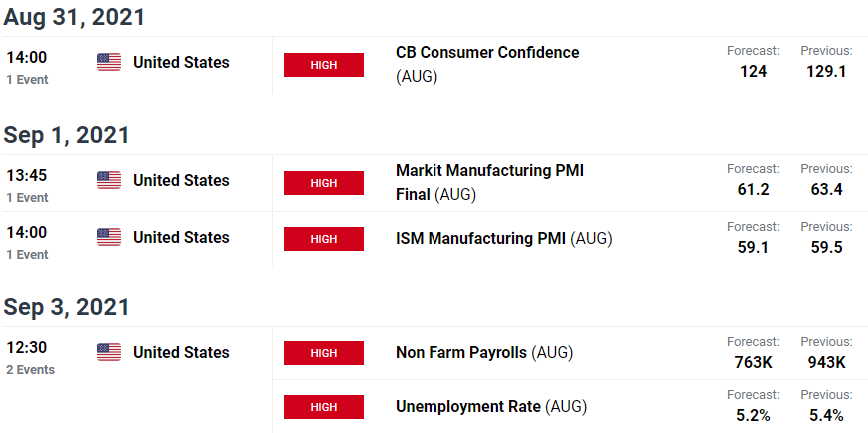Click HIGH badge for Unemployment Rate
This screenshot has width=868, height=433.
[x=324, y=407]
